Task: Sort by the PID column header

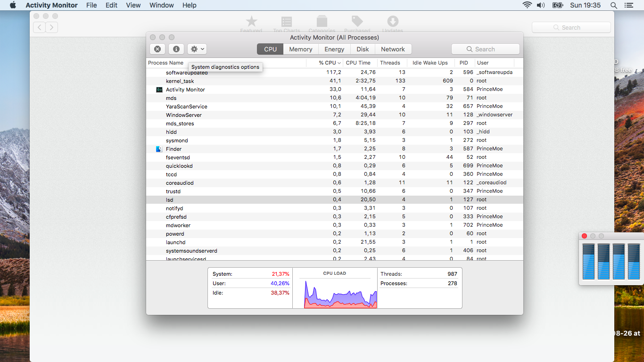Action: 465,63
